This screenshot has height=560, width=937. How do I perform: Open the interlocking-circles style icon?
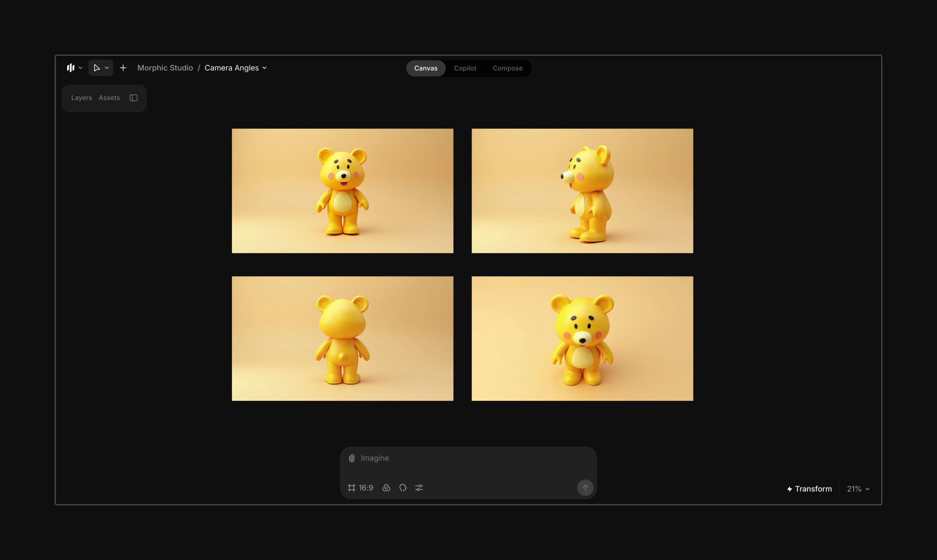[386, 488]
